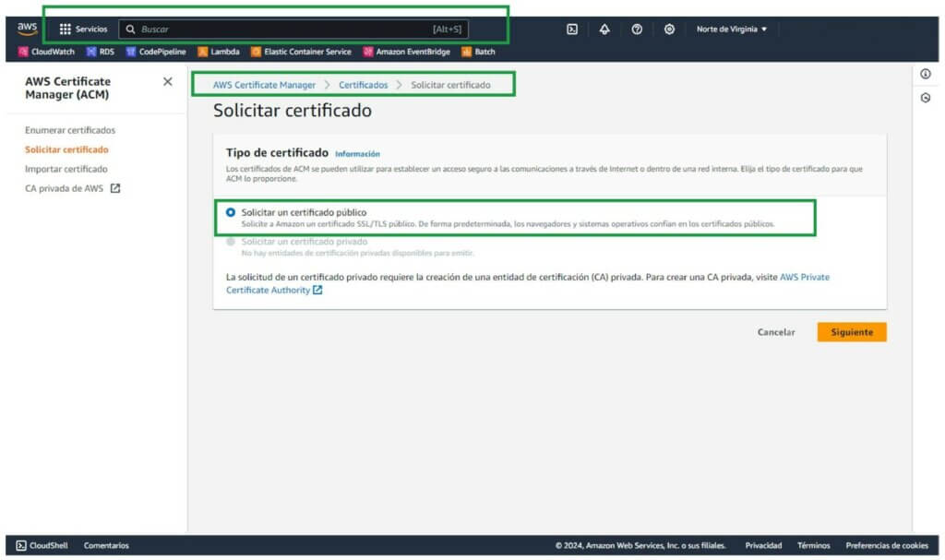This screenshot has height=560, width=945.
Task: Open the notifications bell icon
Action: coord(604,30)
